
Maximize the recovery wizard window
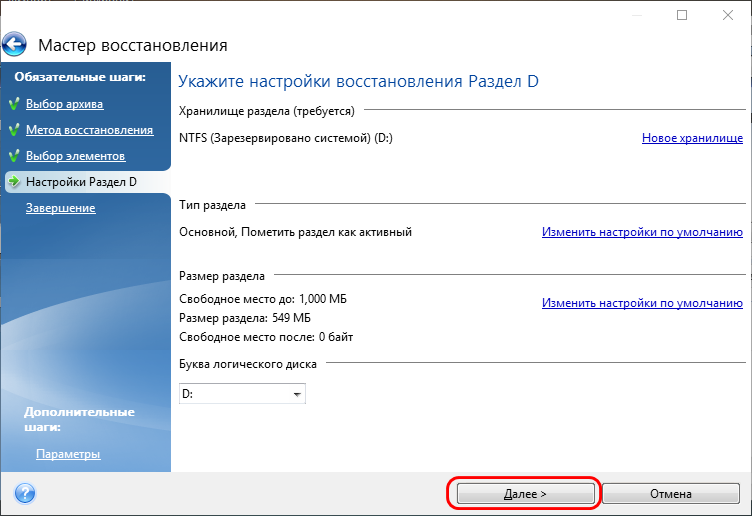click(682, 15)
